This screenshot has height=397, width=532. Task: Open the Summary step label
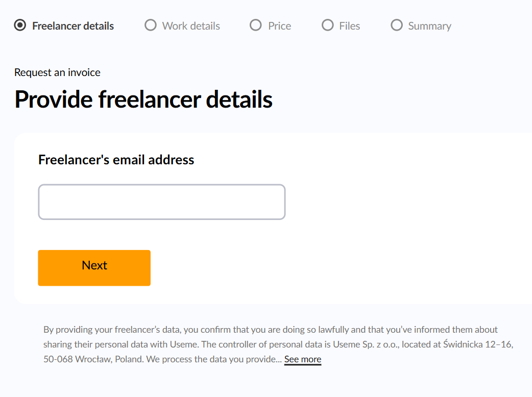pyautogui.click(x=429, y=26)
